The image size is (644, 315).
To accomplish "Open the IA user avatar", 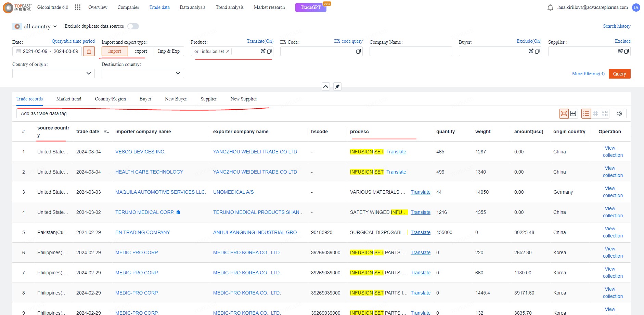I will coord(636,8).
